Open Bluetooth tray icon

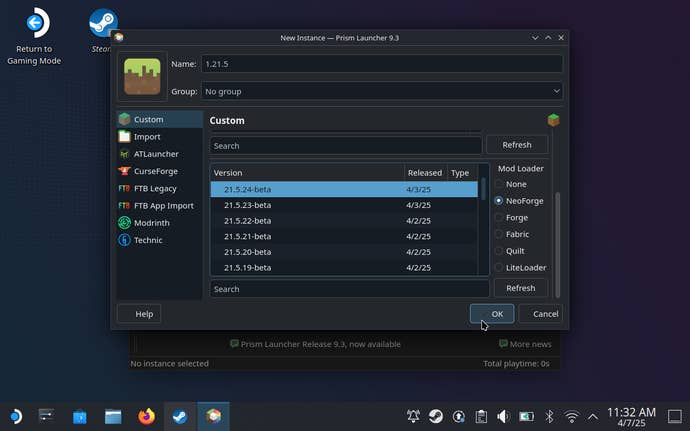549,416
